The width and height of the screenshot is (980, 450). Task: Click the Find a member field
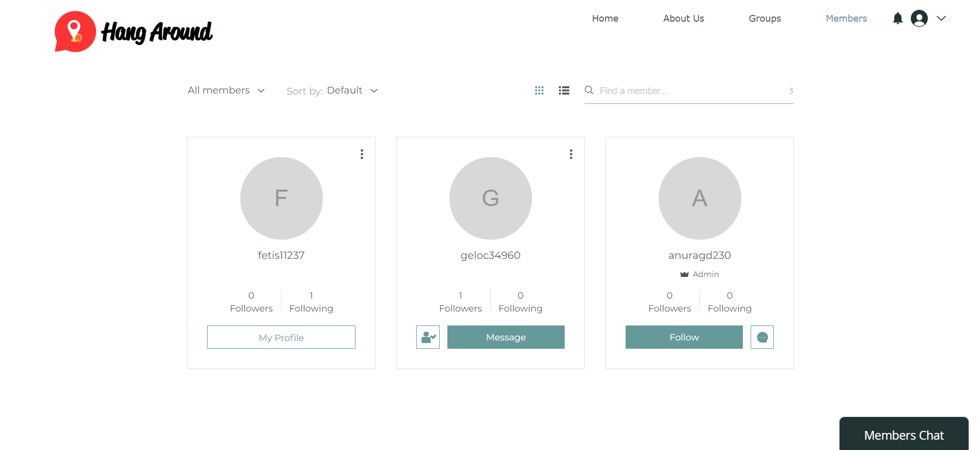click(x=689, y=91)
